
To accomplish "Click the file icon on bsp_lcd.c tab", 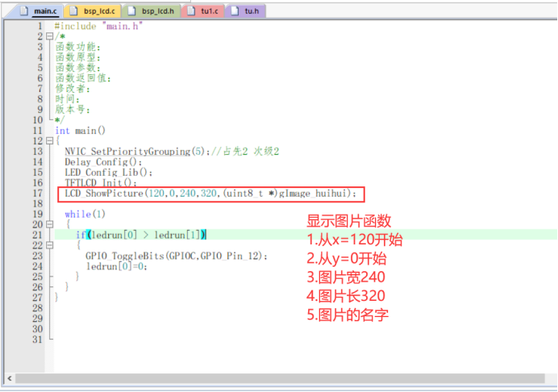I will tap(73, 11).
